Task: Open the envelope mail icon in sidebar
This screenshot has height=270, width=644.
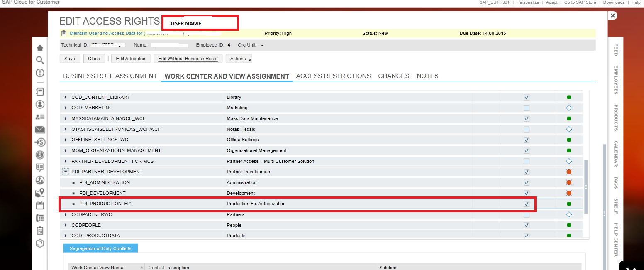Action: [40, 130]
